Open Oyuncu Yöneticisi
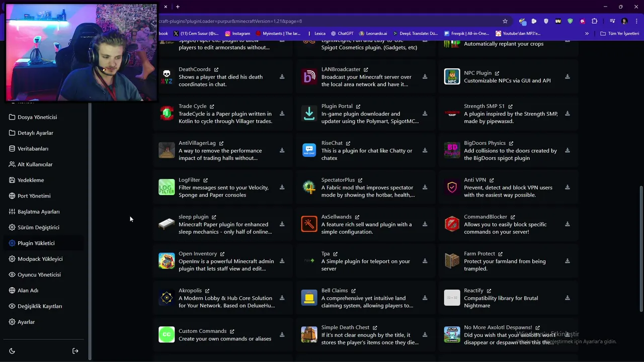This screenshot has height=362, width=644. click(44, 275)
